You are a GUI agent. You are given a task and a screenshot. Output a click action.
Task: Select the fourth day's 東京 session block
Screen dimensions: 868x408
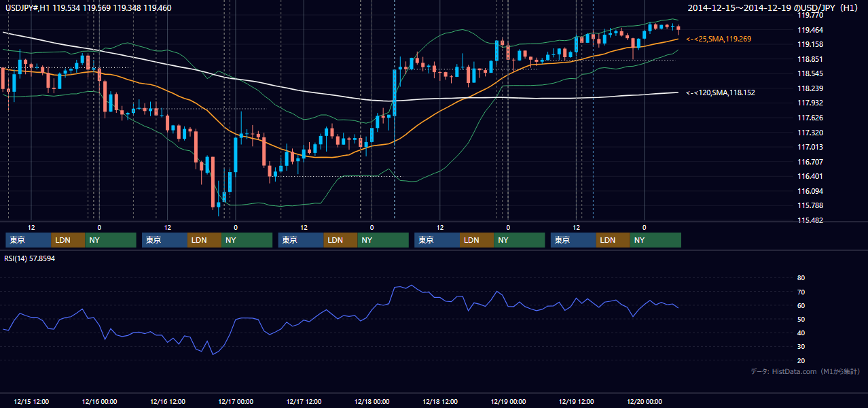pos(437,240)
